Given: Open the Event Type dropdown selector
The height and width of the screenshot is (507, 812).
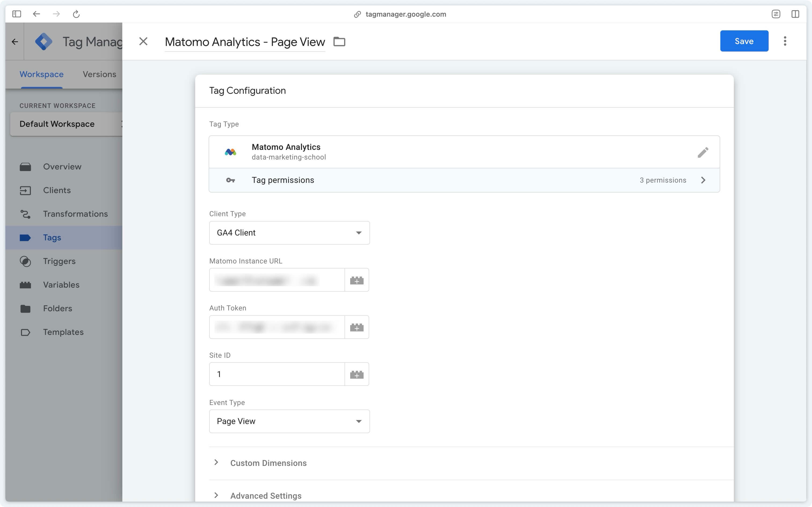Looking at the screenshot, I should 289,421.
